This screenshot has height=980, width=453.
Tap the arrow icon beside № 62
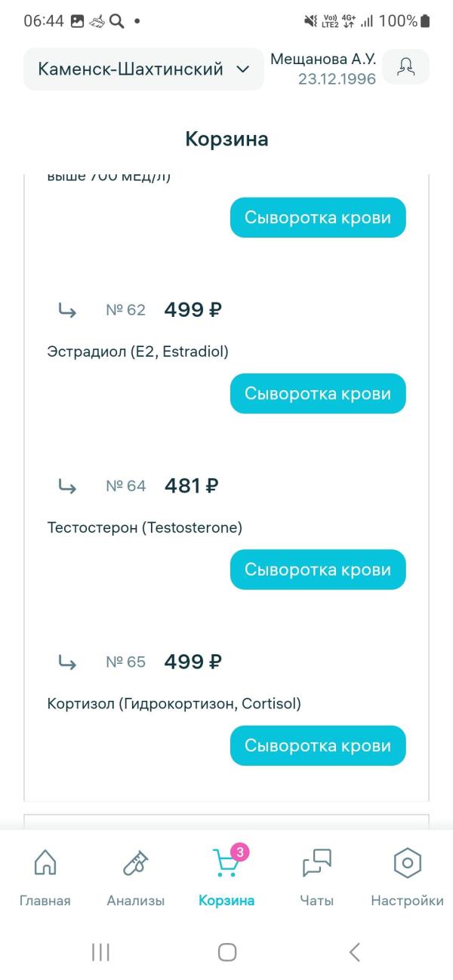click(x=67, y=310)
